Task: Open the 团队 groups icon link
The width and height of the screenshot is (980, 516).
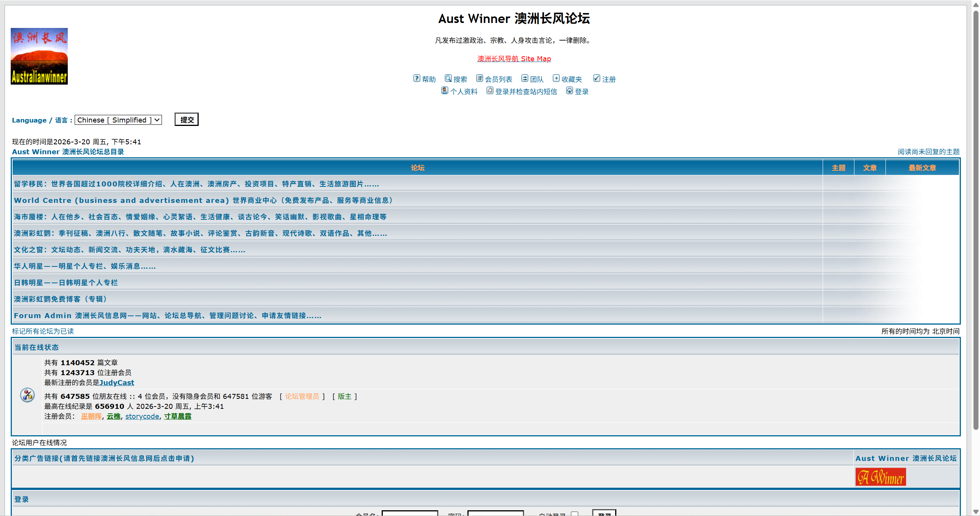Action: tap(525, 78)
